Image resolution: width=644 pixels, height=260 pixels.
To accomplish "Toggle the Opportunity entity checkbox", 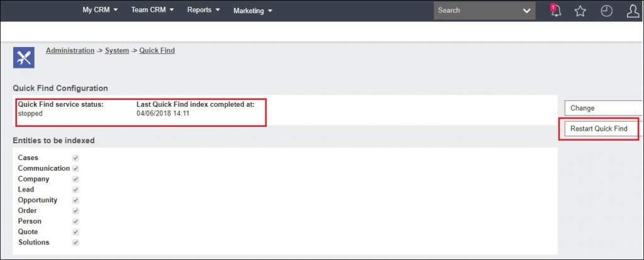I will tap(75, 200).
